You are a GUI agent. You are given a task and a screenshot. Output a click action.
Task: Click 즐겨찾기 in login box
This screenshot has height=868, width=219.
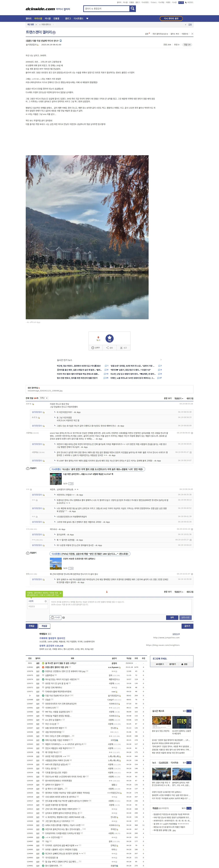coord(172,664)
